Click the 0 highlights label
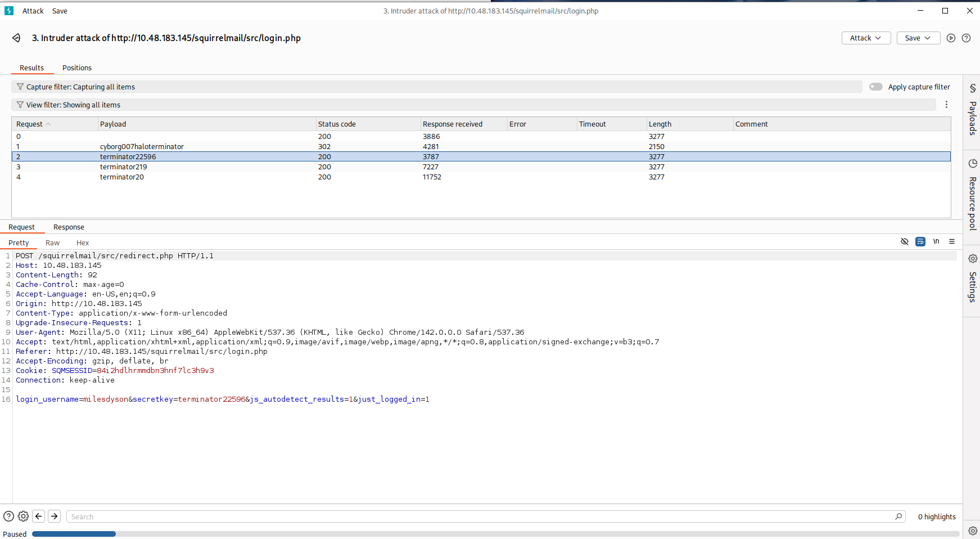 click(x=937, y=516)
